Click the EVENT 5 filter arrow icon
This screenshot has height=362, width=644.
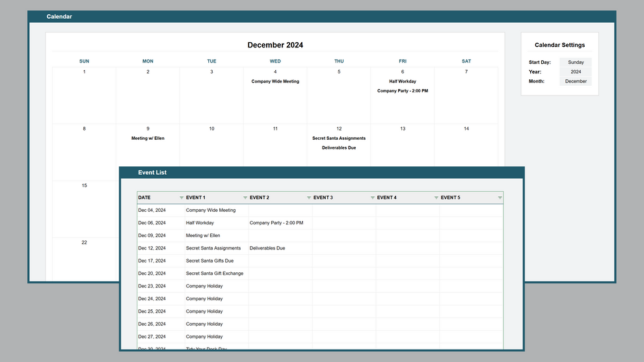[x=500, y=198]
